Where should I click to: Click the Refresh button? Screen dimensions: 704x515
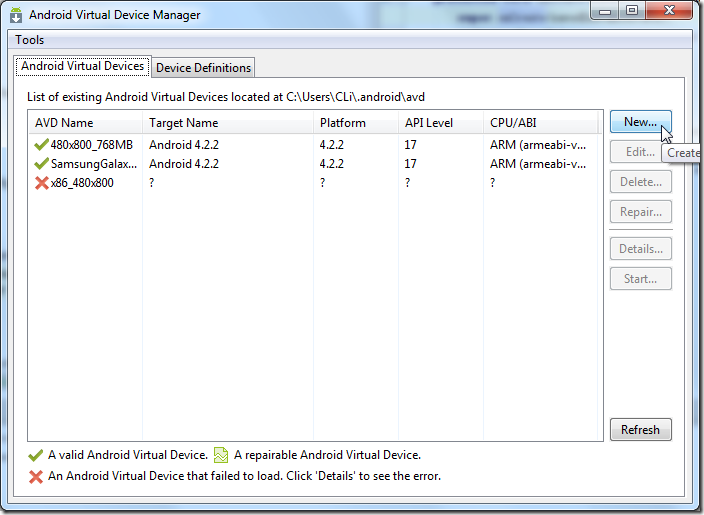641,430
